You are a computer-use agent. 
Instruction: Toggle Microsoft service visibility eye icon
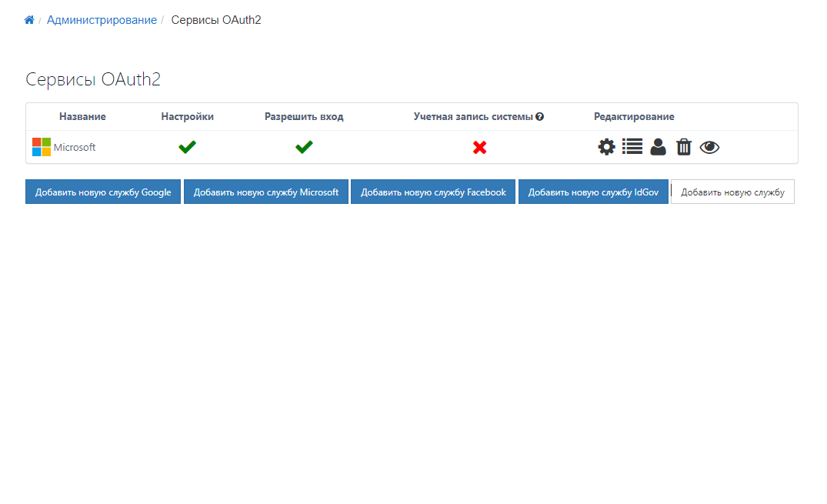pyautogui.click(x=709, y=147)
